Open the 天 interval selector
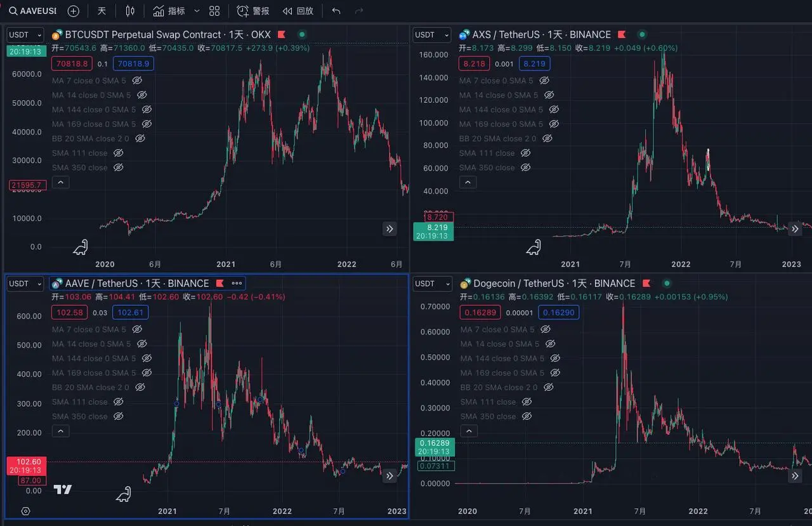812x526 pixels. pos(101,11)
